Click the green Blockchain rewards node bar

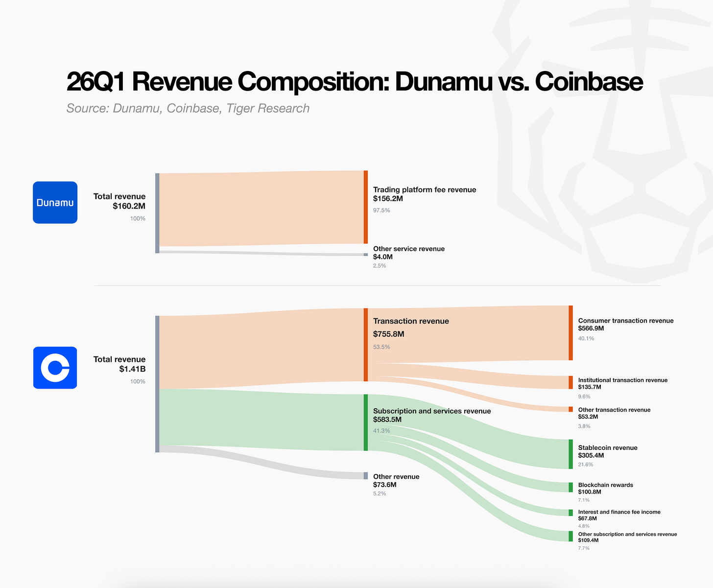[570, 487]
